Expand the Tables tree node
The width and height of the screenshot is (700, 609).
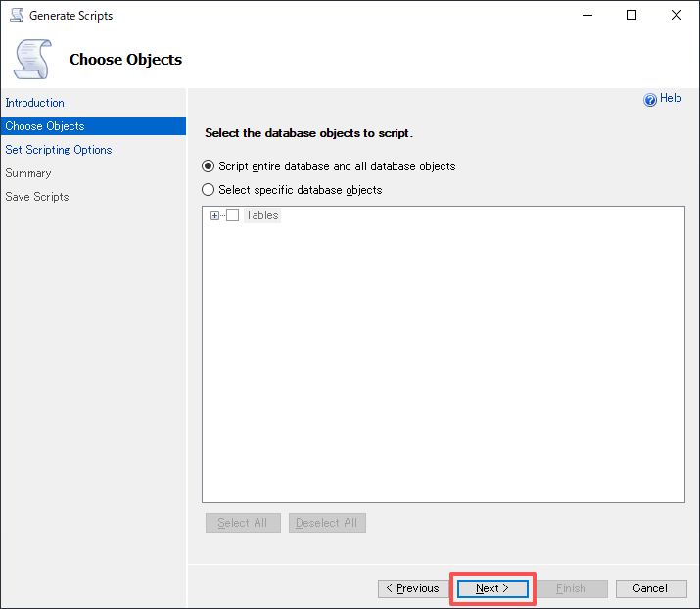coord(215,215)
